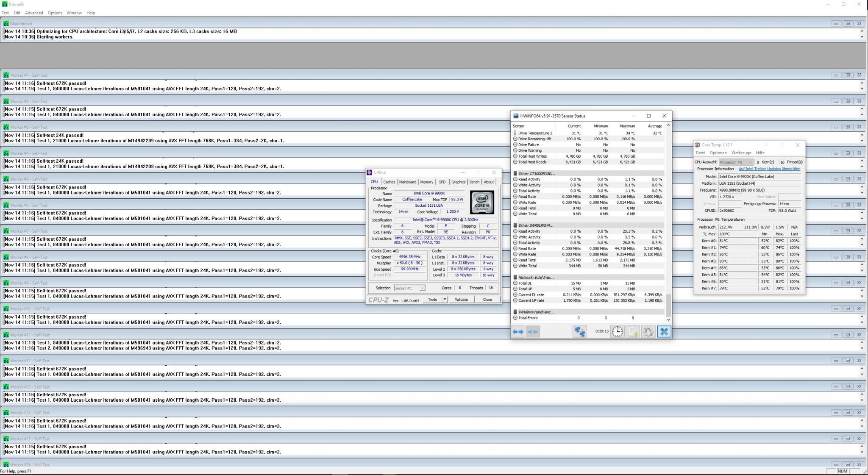Screen dimensions: 868x475
Task: Open HWiNFO sensor settings gear icon
Action: [x=648, y=332]
